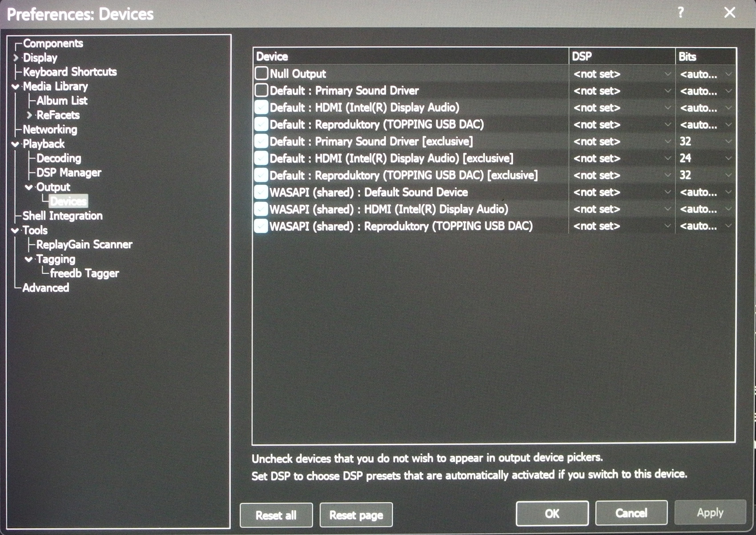Screen dimensions: 756x535
Task: Collapse the Media Library tree node
Action: (x=16, y=87)
